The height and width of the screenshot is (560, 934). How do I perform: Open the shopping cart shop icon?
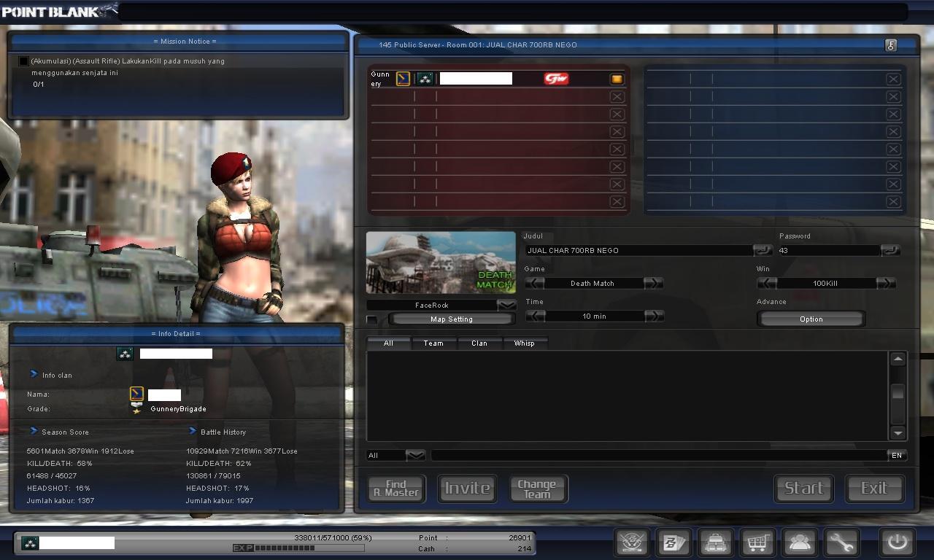point(757,542)
